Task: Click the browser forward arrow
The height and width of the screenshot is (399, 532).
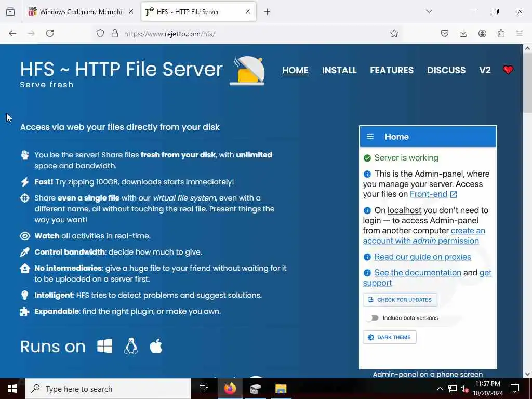Action: 31,33
